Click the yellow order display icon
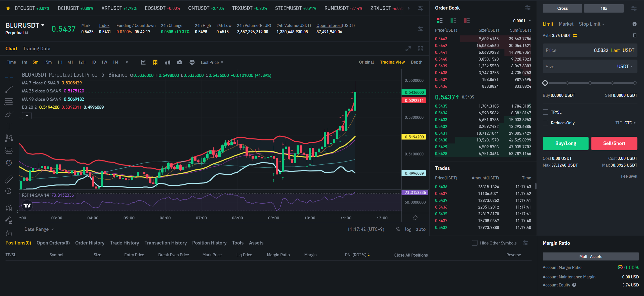This screenshot has height=296, width=644. [x=155, y=62]
